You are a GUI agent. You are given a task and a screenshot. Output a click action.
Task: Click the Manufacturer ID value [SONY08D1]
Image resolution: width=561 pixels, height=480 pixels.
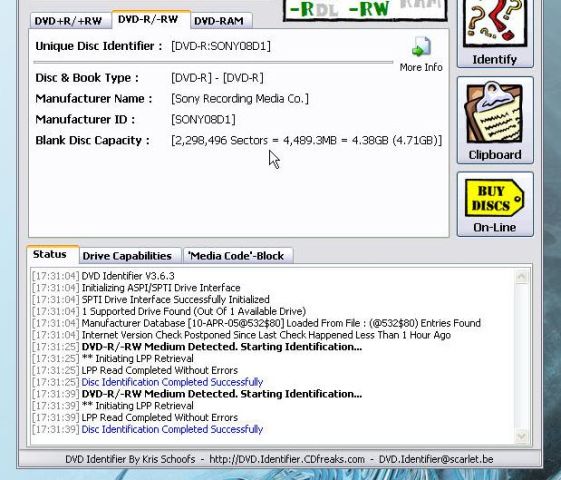coord(203,119)
